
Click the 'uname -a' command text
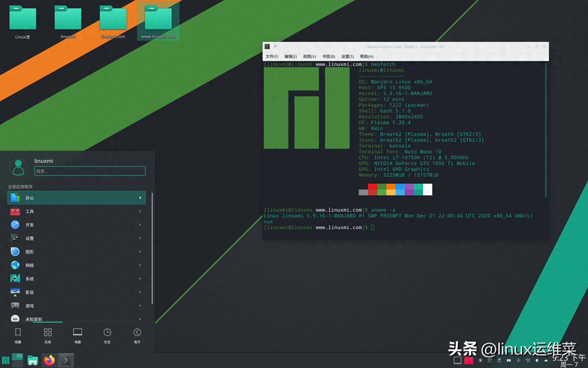click(383, 210)
